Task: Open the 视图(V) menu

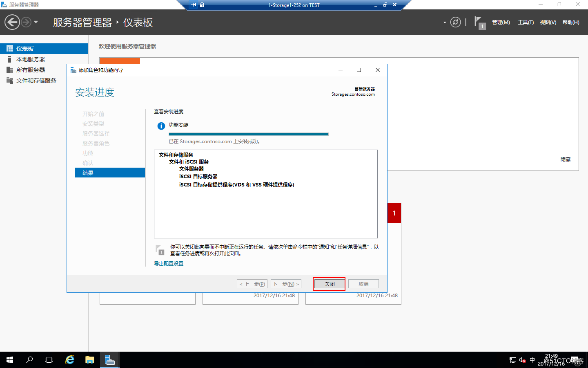Action: pos(548,22)
